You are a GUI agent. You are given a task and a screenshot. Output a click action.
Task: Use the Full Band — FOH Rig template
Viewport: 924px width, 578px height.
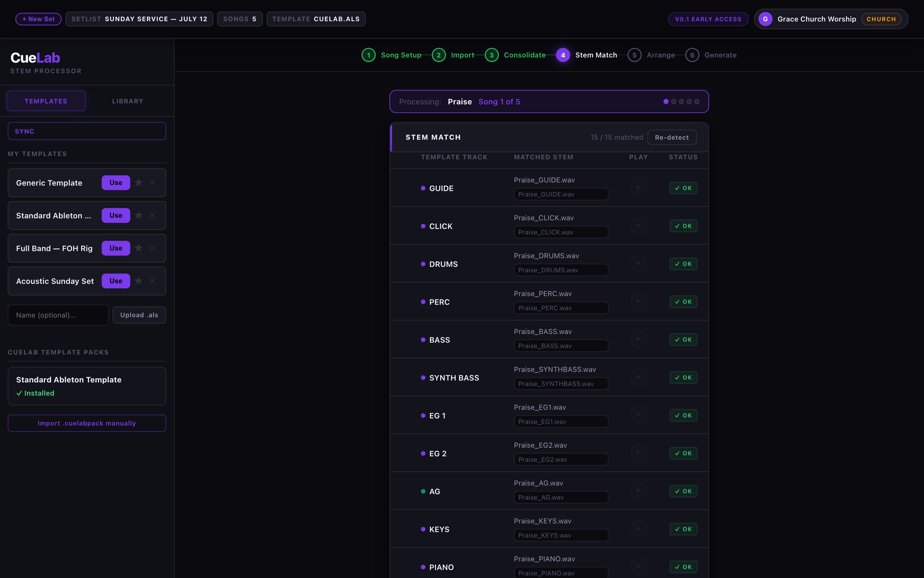(116, 248)
